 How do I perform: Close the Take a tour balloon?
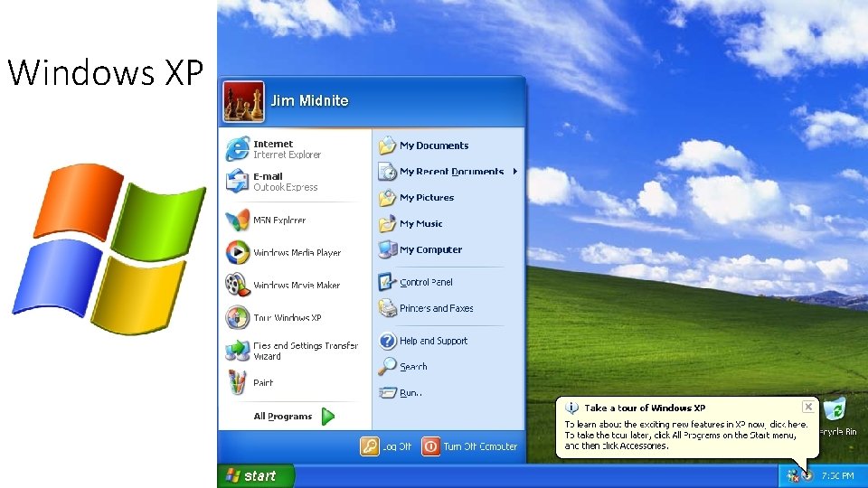(x=808, y=407)
